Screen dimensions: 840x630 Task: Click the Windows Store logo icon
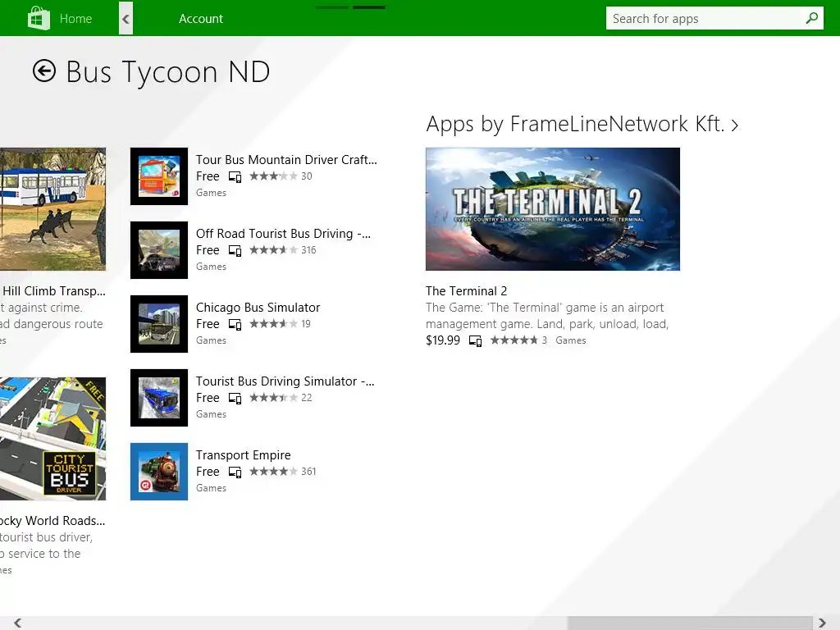coord(39,18)
